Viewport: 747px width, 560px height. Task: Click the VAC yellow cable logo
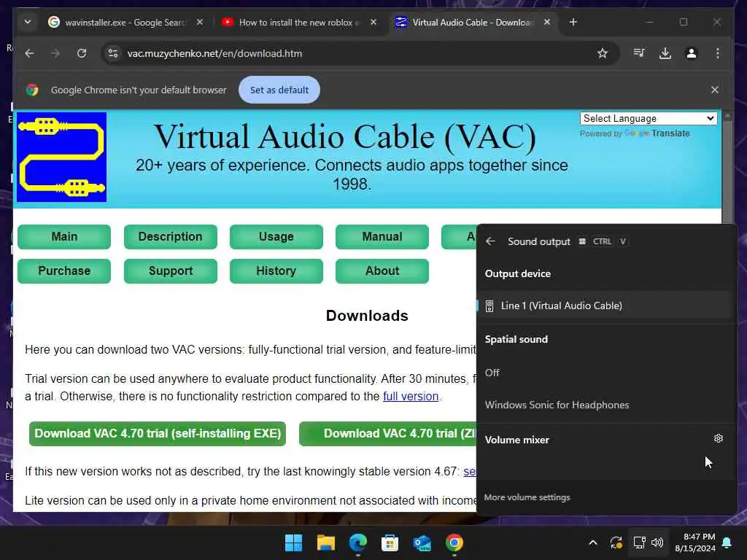click(x=61, y=157)
